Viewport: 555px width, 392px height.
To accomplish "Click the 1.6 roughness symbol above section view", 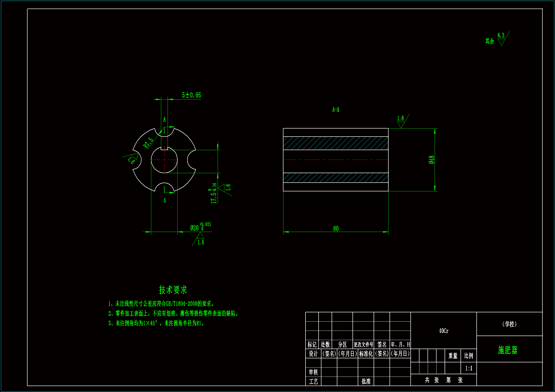I will click(x=401, y=121).
